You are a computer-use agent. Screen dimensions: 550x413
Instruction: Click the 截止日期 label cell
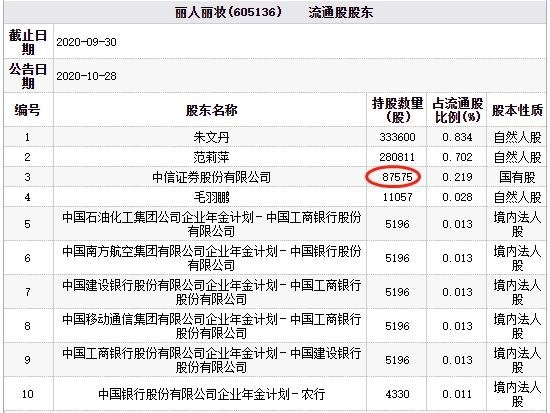[x=27, y=42]
